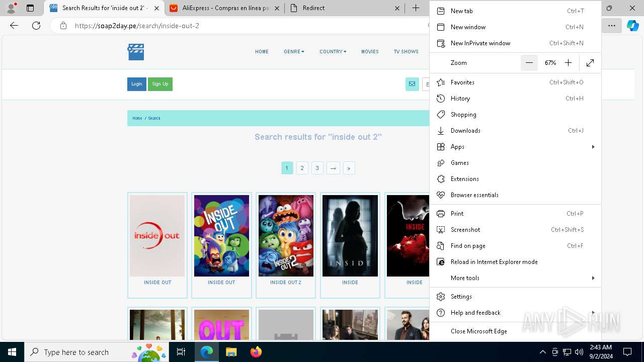Click the soap2day clapperboard logo
Viewport: 644px width, 362px height.
pos(136,52)
